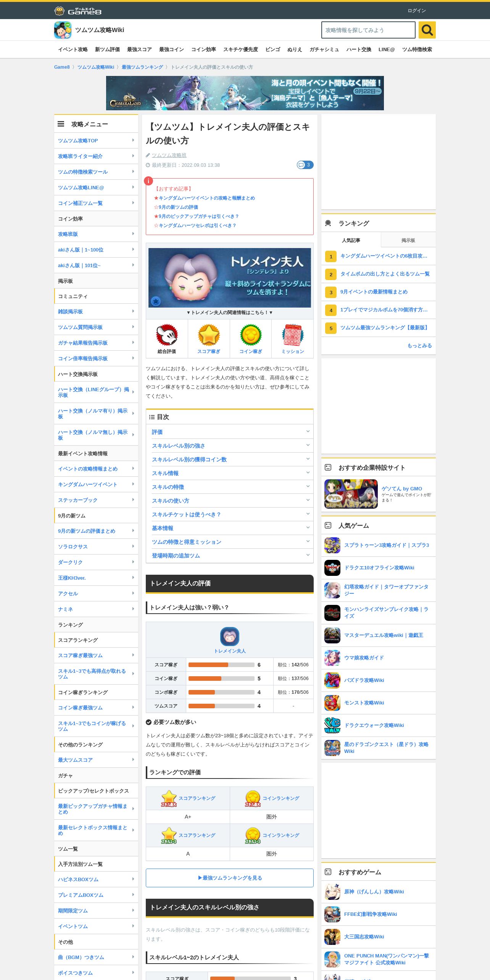The image size is (490, 980).
Task: Click the マスターデュエル game icon
Action: pos(332,635)
